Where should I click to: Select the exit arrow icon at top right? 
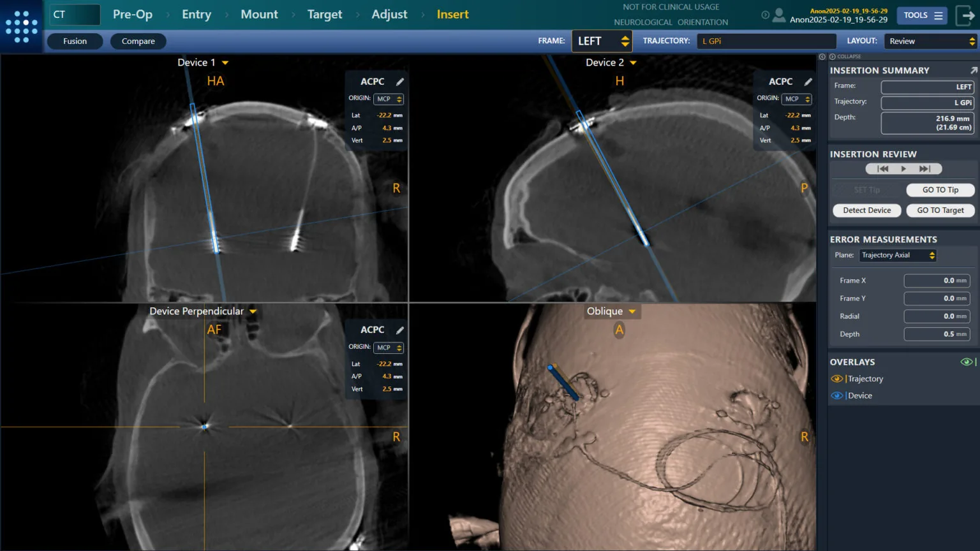[x=967, y=15]
